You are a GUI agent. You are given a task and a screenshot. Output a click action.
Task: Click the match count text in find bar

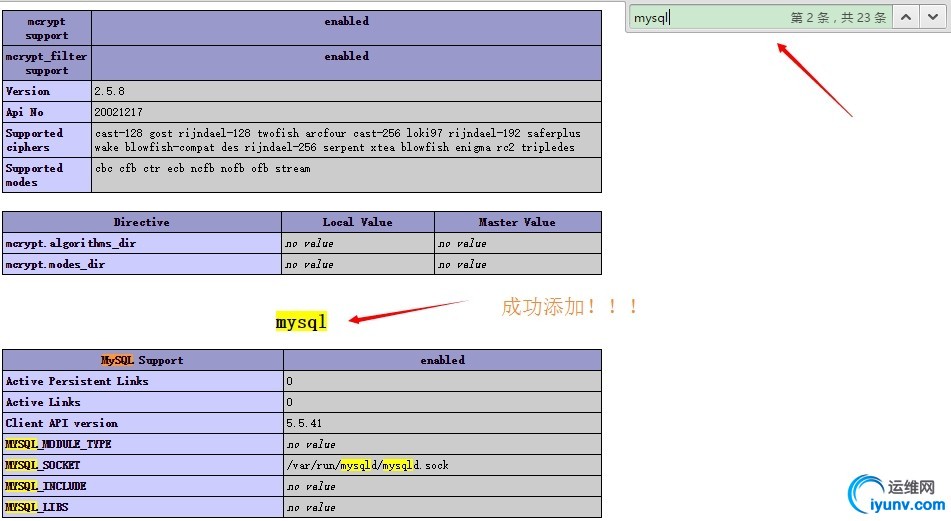coord(838,18)
